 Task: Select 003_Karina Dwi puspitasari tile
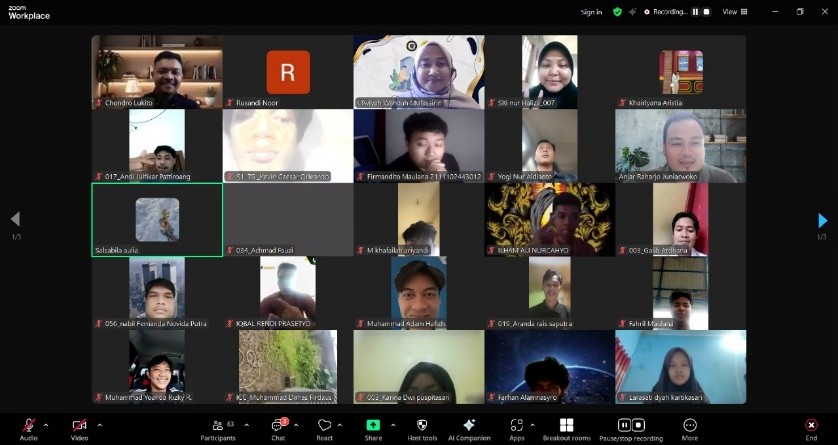click(419, 367)
